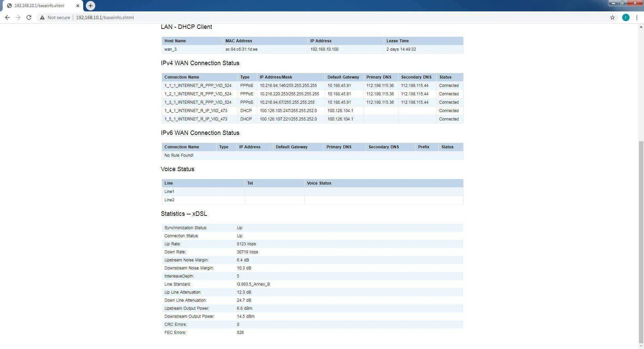Select Up Rate value 8123 kbps

(x=246, y=244)
